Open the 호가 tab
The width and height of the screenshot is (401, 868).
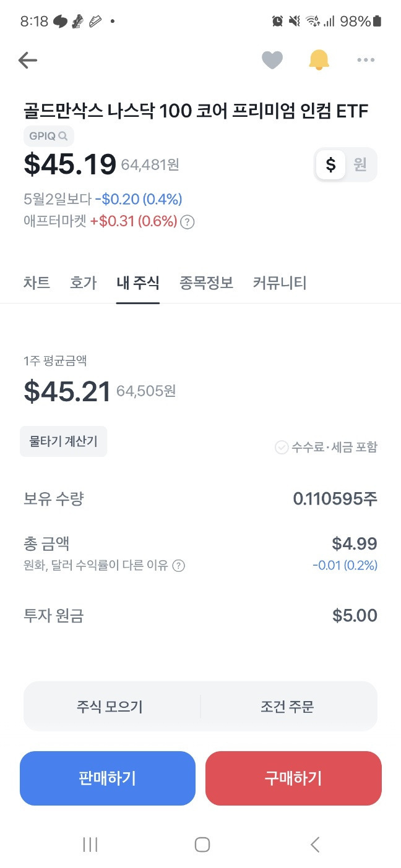(x=84, y=283)
